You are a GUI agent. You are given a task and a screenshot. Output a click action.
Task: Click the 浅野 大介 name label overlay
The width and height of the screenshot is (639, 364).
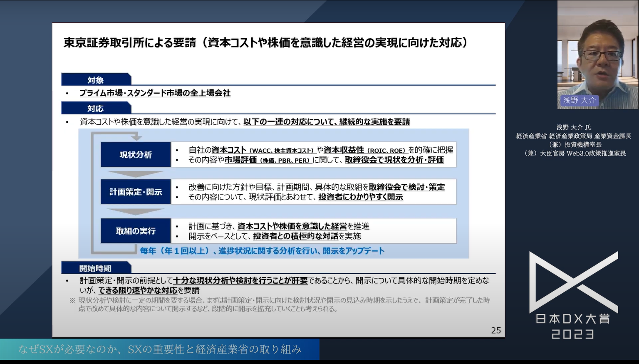tap(579, 100)
